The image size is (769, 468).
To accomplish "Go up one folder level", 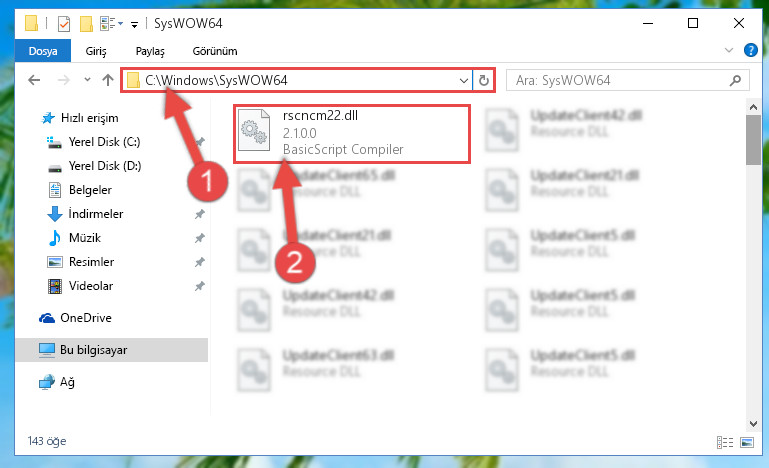I will point(108,80).
